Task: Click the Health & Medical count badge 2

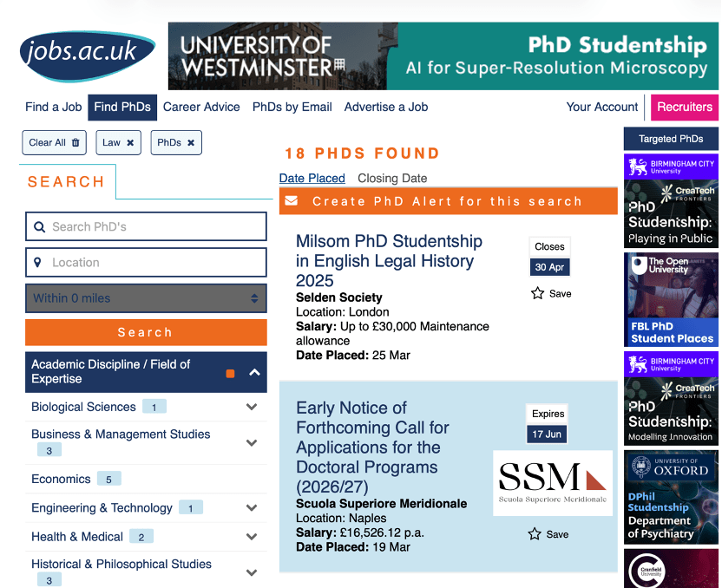Action: (x=141, y=537)
